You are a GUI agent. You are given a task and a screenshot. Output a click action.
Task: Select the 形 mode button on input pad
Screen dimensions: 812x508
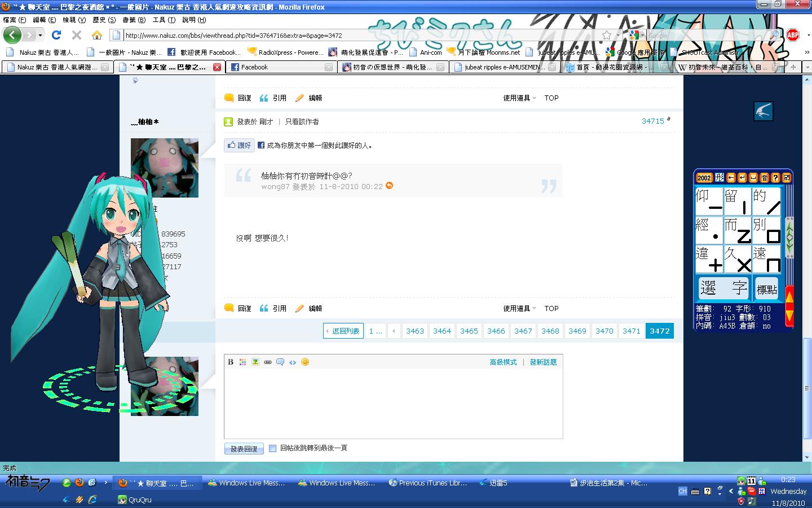(720, 178)
